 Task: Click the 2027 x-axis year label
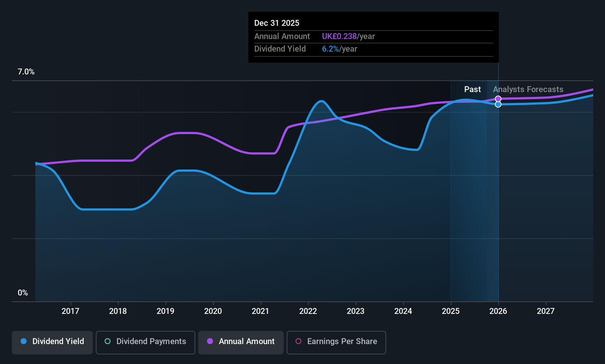[x=546, y=311]
